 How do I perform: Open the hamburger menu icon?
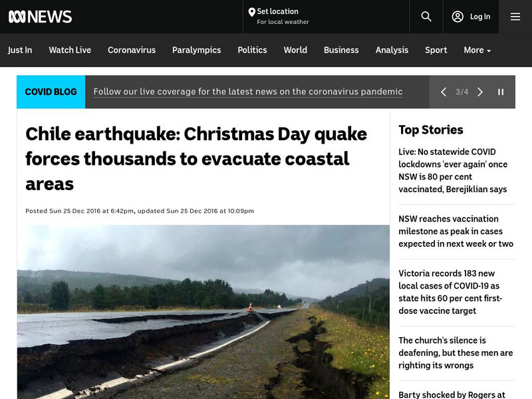tap(515, 17)
